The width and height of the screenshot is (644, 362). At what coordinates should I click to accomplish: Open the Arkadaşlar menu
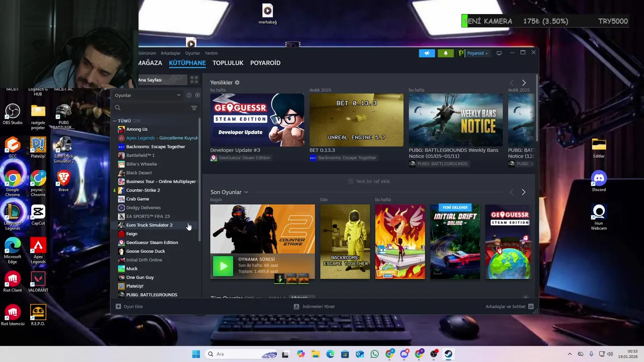(x=171, y=53)
